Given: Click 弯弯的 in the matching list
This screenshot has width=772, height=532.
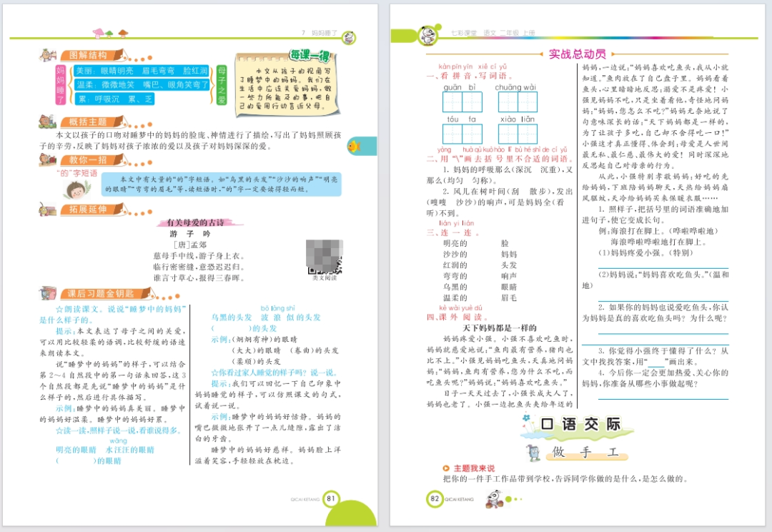Looking at the screenshot, I should 455,276.
